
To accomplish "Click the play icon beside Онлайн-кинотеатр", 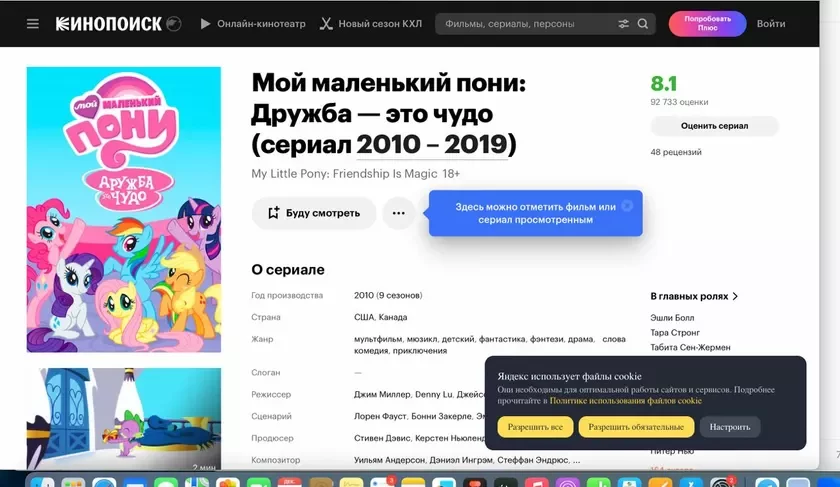I will (206, 24).
